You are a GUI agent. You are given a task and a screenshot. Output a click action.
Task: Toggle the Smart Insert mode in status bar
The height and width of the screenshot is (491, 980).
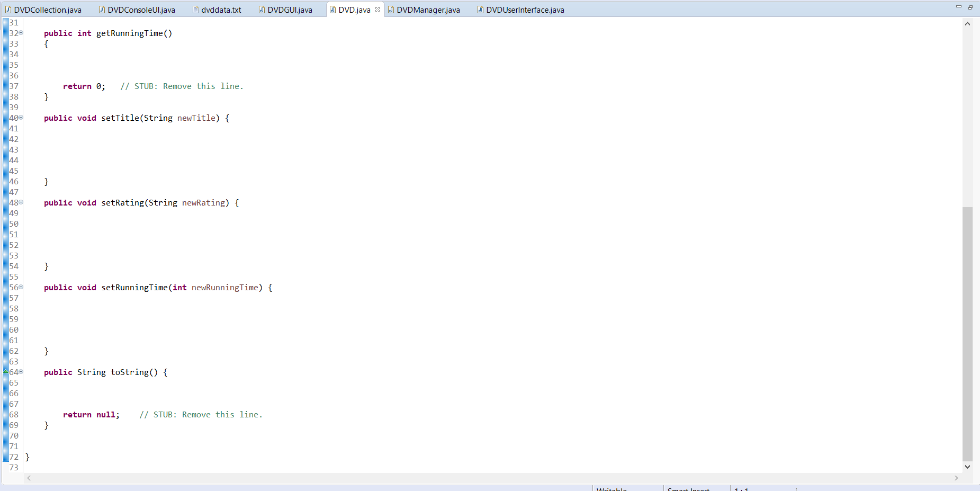click(x=688, y=489)
